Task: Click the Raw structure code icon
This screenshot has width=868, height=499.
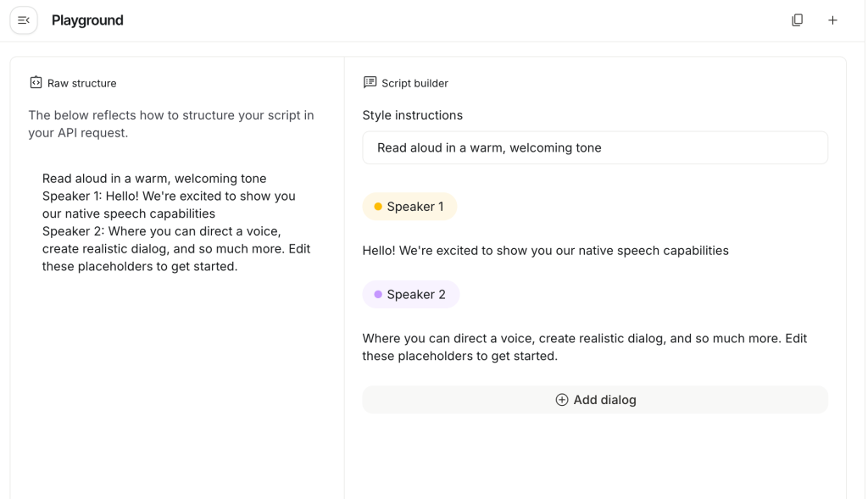Action: tap(36, 83)
